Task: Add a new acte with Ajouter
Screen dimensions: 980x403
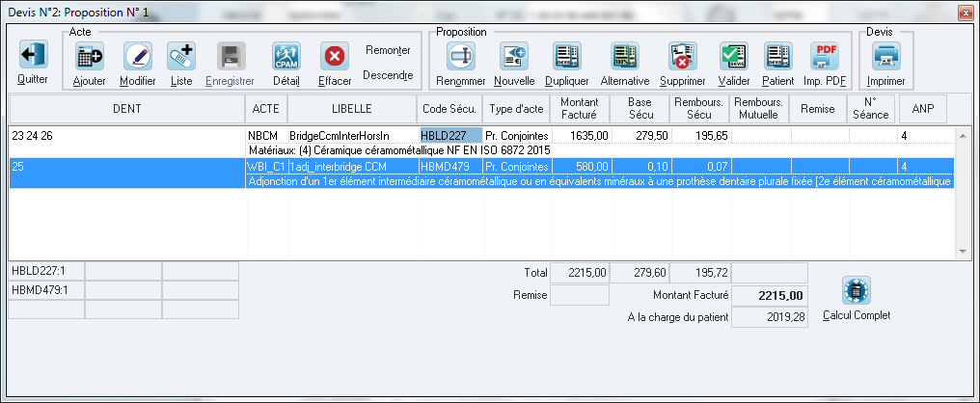Action: tap(90, 57)
